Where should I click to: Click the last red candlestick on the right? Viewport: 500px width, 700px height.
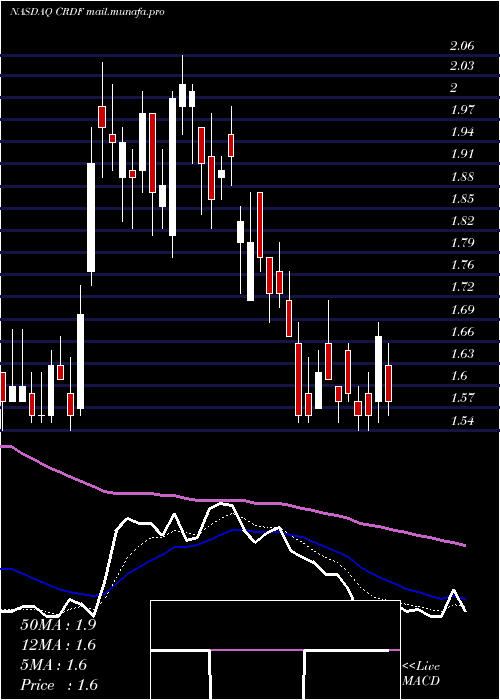tap(388, 383)
